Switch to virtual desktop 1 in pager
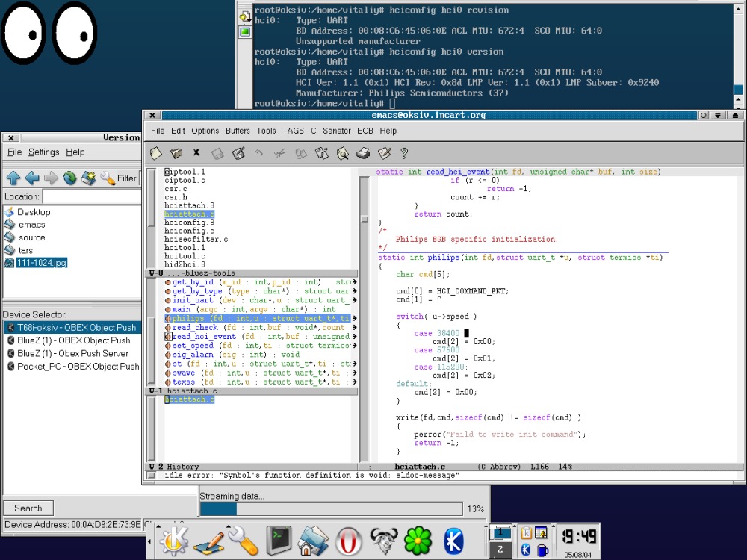The image size is (747, 560). pos(500,532)
